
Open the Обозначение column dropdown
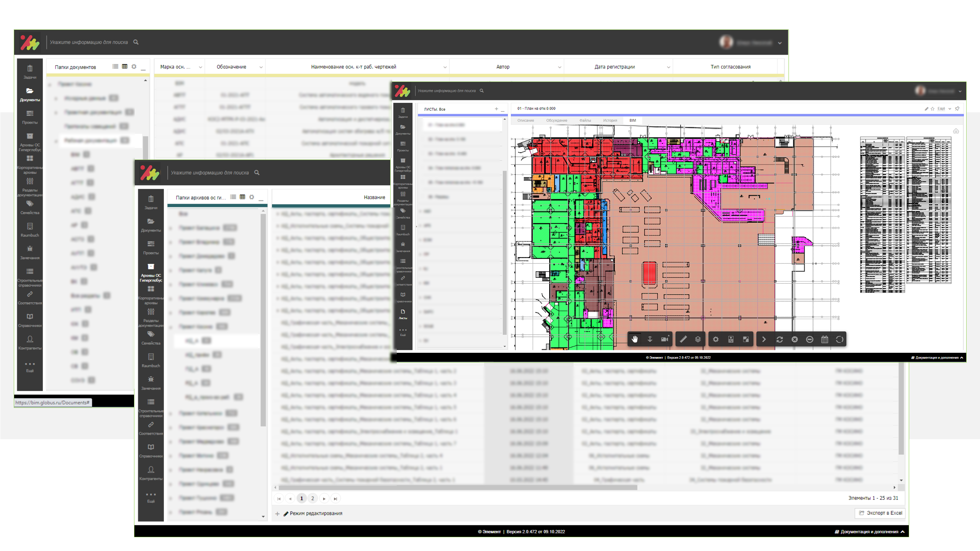[261, 67]
